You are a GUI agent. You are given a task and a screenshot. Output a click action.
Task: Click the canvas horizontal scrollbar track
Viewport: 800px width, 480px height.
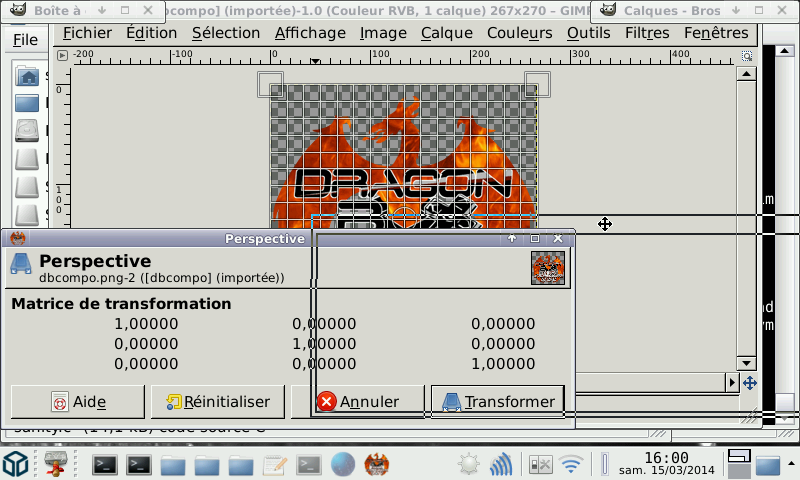pyautogui.click(x=651, y=382)
